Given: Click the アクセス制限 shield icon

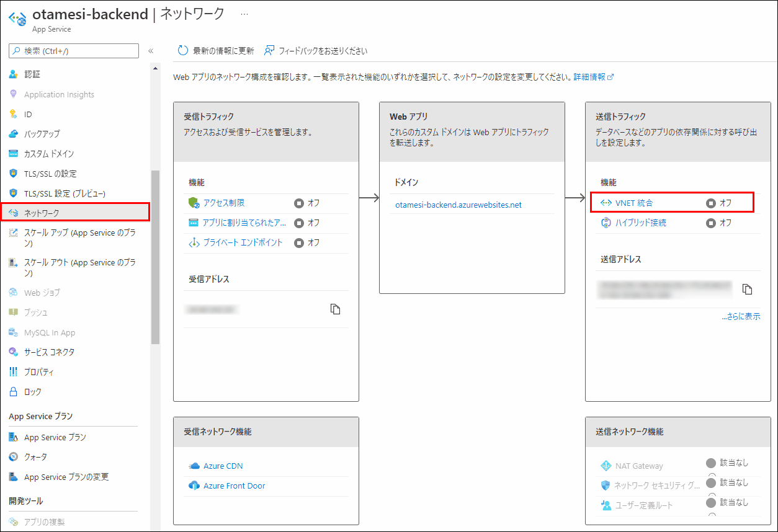Looking at the screenshot, I should [194, 203].
